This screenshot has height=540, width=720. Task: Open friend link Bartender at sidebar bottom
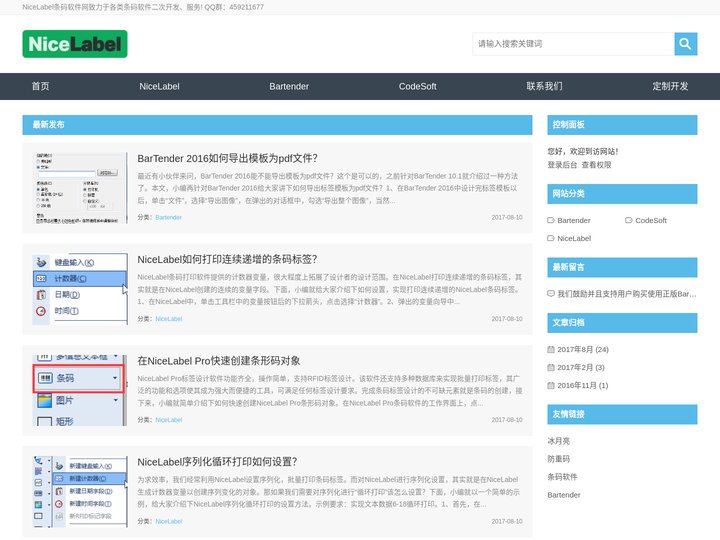click(x=564, y=495)
